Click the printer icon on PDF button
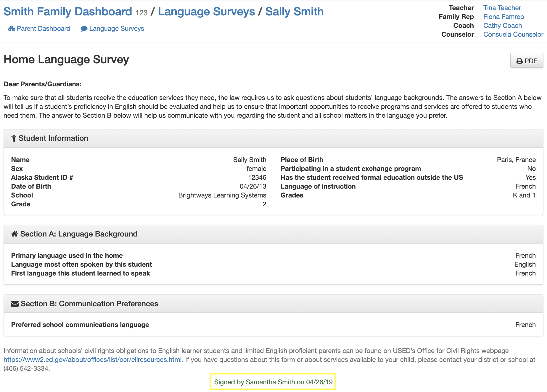The width and height of the screenshot is (547, 392). point(519,61)
